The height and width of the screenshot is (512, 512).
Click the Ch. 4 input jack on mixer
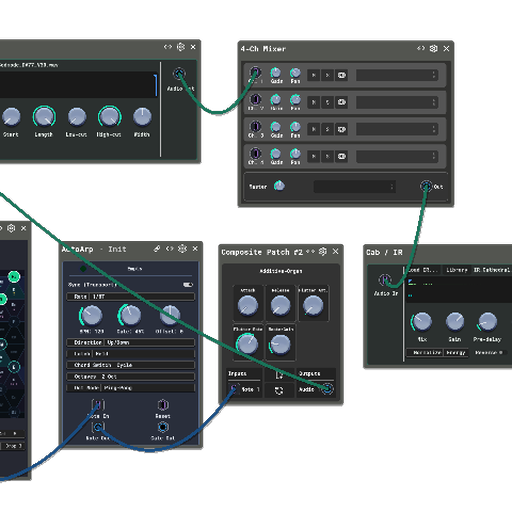tap(255, 153)
